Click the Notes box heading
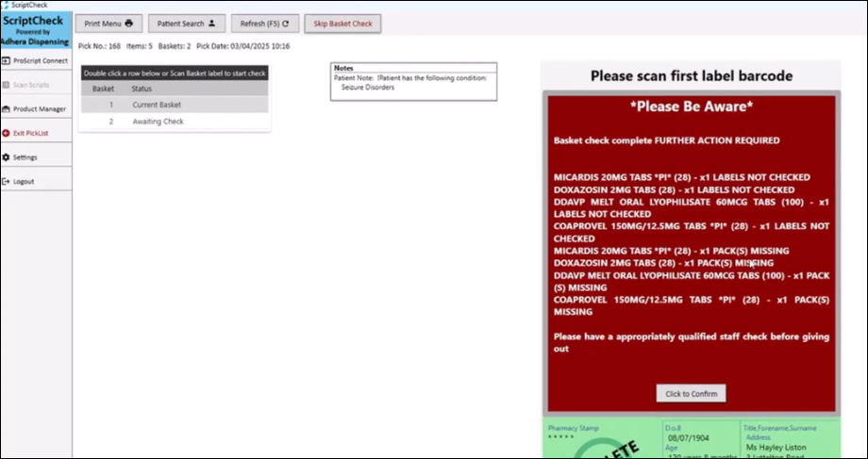868x459 pixels. pyautogui.click(x=343, y=68)
